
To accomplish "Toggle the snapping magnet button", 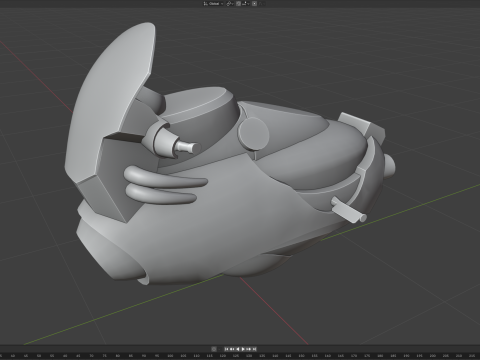I will (238, 4).
